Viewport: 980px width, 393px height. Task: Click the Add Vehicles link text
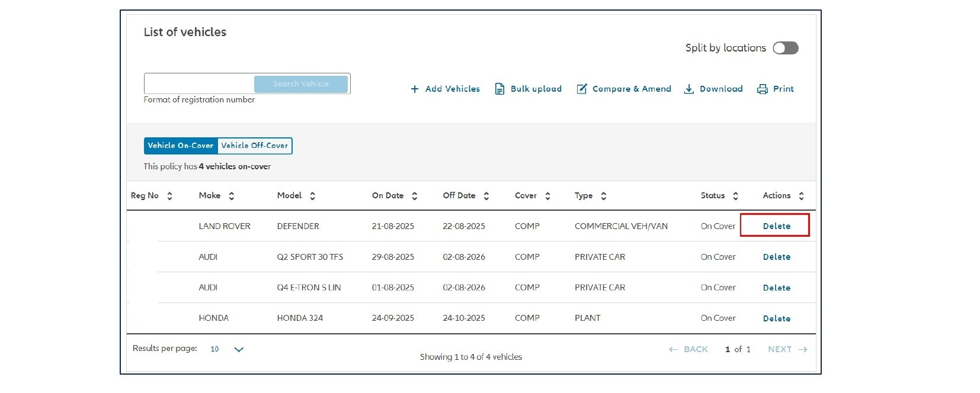(453, 89)
